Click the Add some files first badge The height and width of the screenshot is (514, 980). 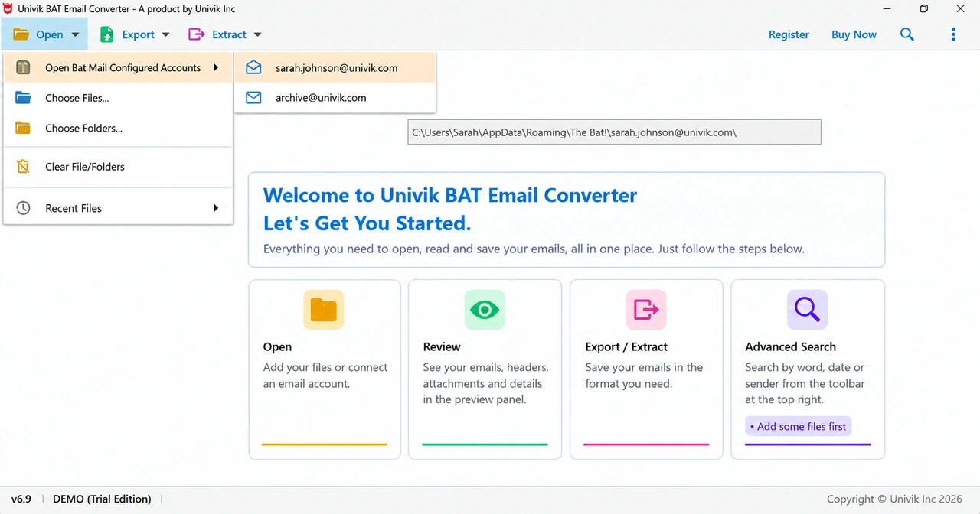pos(798,426)
